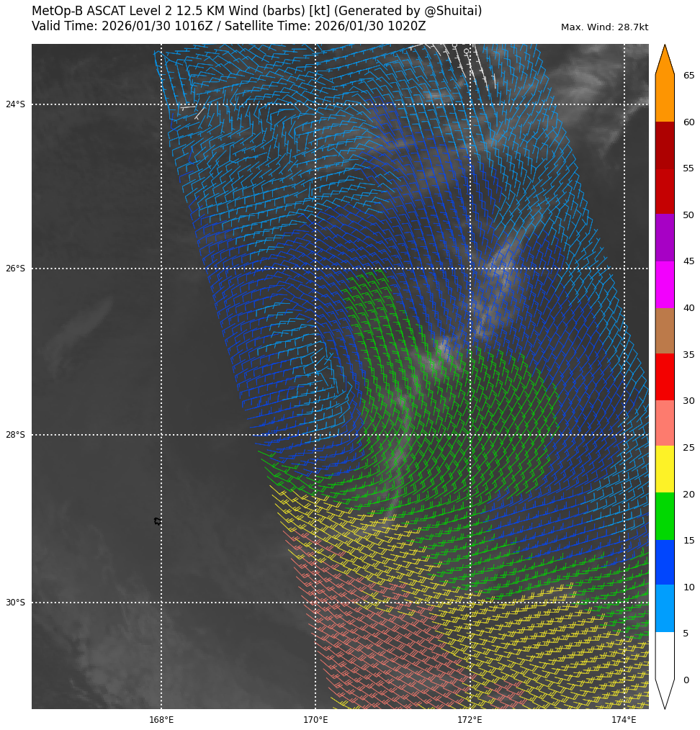Click the white arrow below the colorbar

[664, 693]
